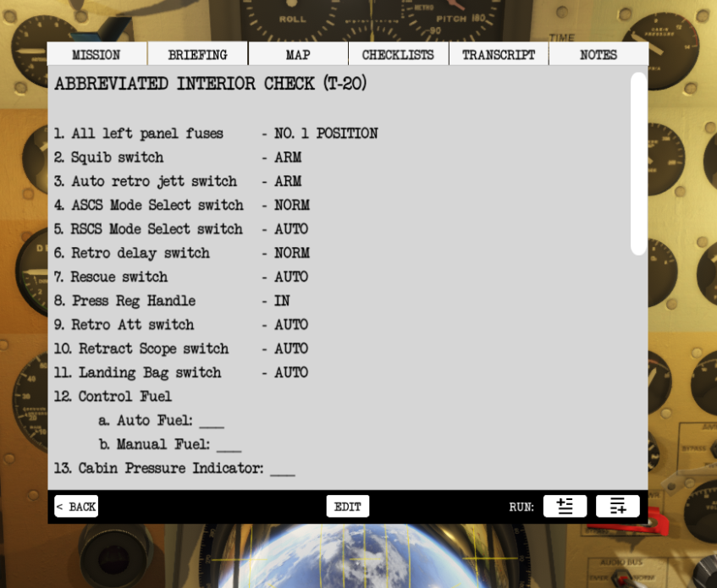The height and width of the screenshot is (588, 717).
Task: Go to the Notes tab
Action: point(598,55)
